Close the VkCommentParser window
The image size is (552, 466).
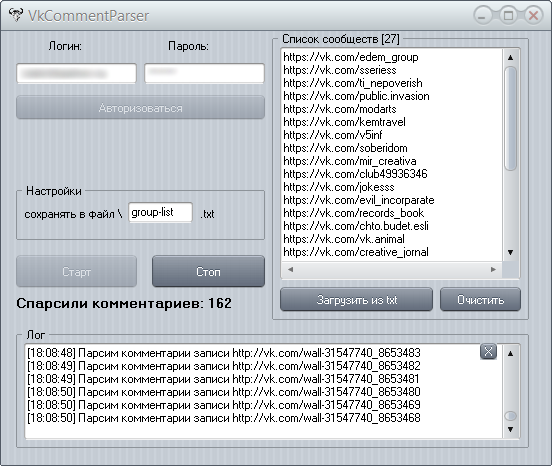coord(534,15)
